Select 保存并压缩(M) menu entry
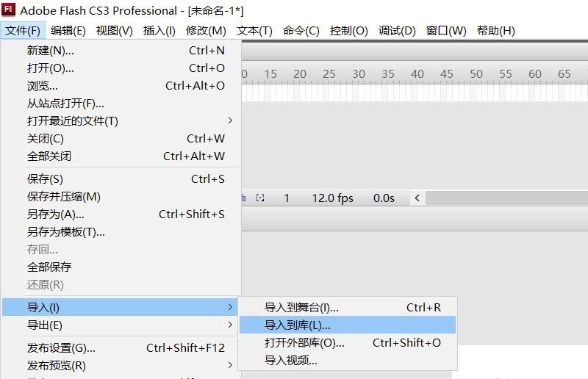 (121, 196)
